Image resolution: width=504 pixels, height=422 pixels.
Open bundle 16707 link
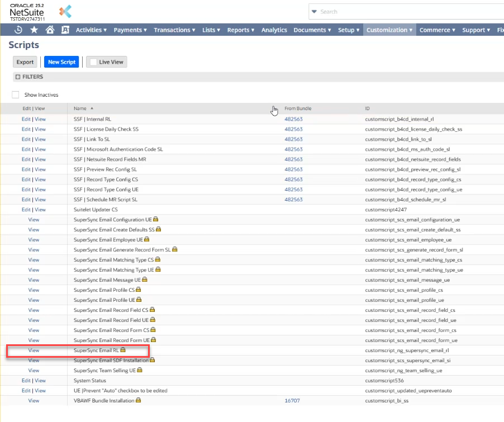[293, 401]
